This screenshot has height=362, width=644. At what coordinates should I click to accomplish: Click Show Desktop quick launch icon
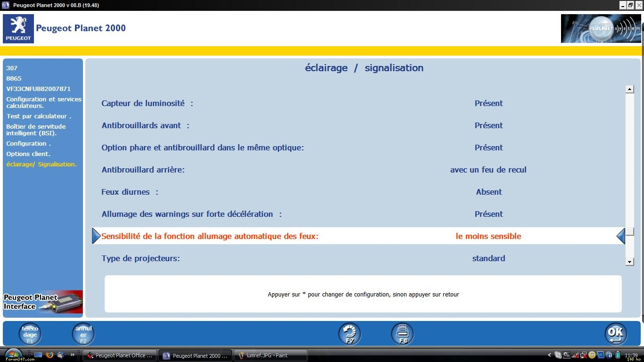38,355
